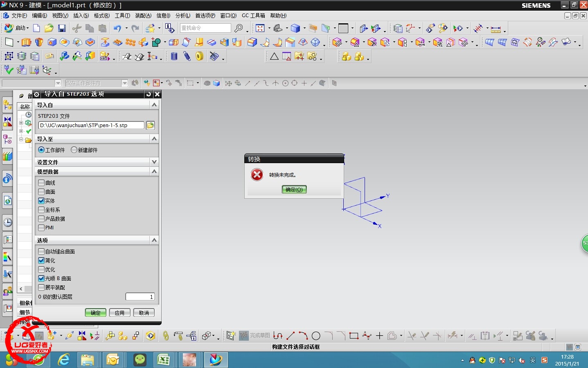This screenshot has width=588, height=368.
Task: Select the sketch Point plus tool
Action: 379,336
